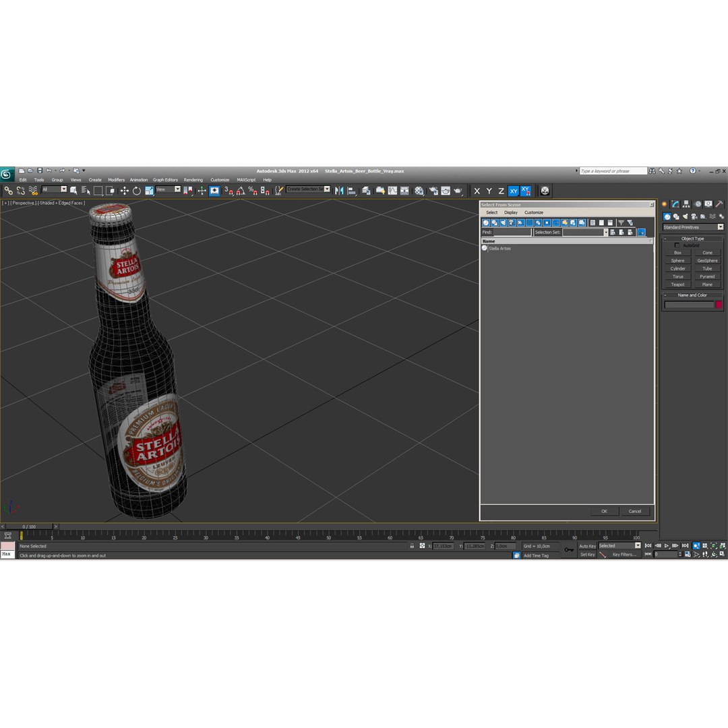Click the Key Filters button
Screen dimensions: 728x728
point(624,554)
